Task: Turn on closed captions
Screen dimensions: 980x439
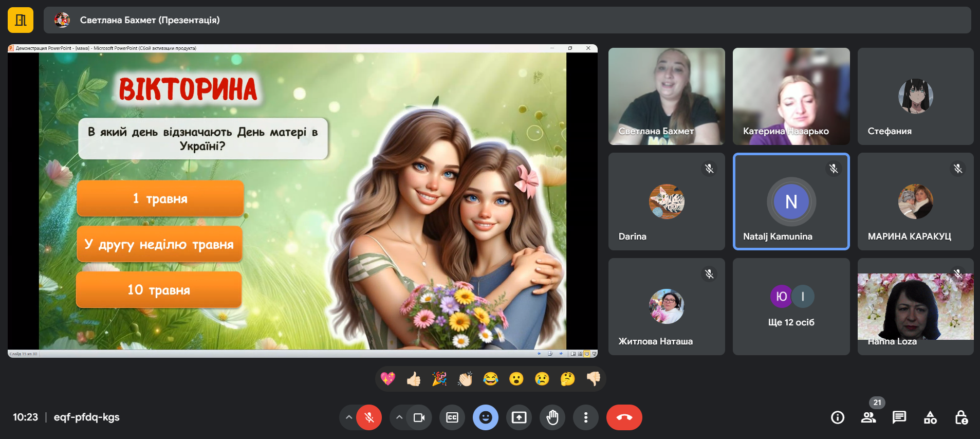Action: [x=452, y=417]
